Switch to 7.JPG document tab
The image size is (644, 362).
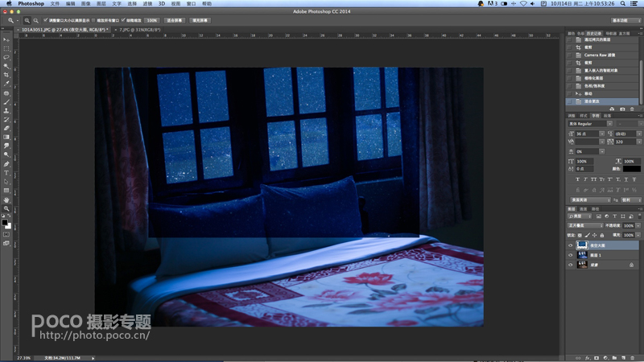point(139,30)
